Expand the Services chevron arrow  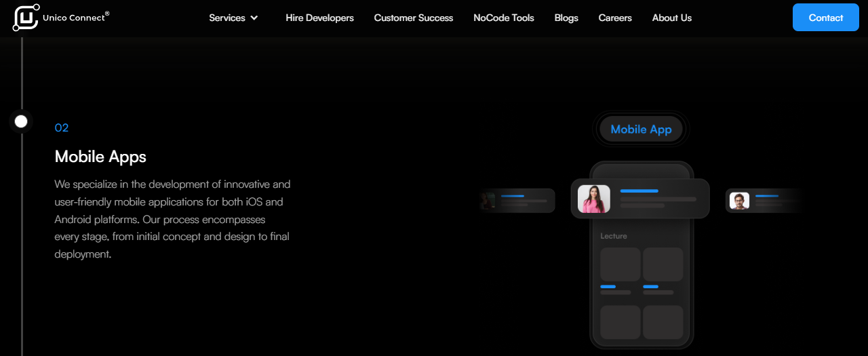tap(254, 18)
